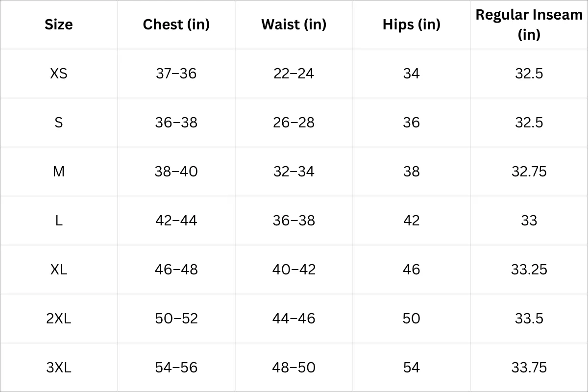Click the M size row label

[x=59, y=171]
